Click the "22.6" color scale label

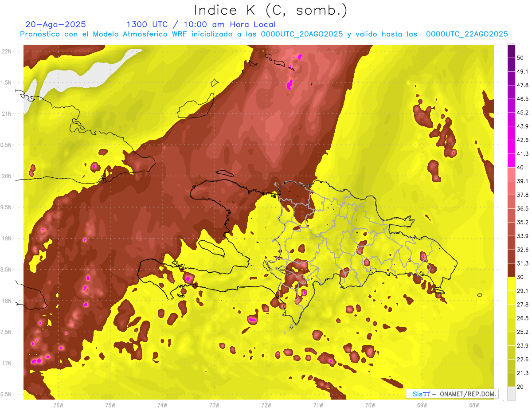click(522, 360)
